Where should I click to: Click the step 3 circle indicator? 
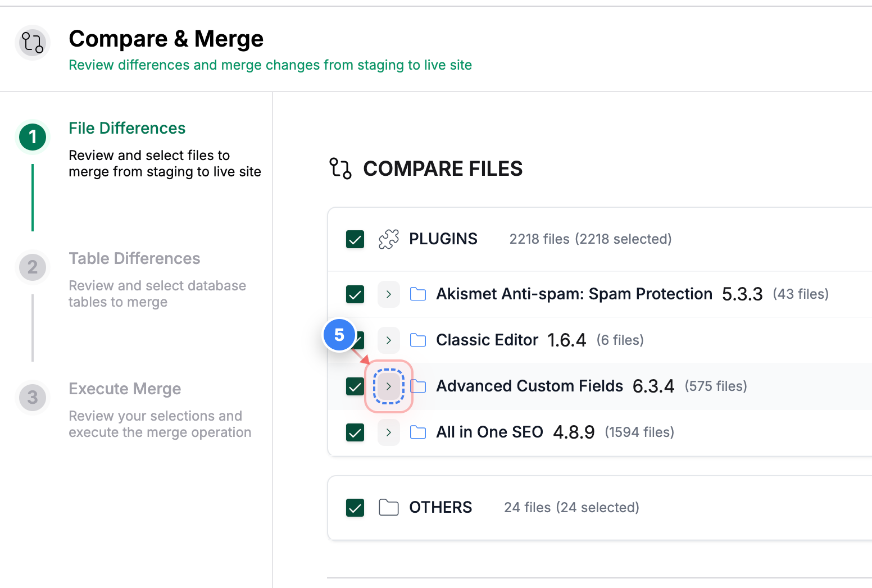32,398
